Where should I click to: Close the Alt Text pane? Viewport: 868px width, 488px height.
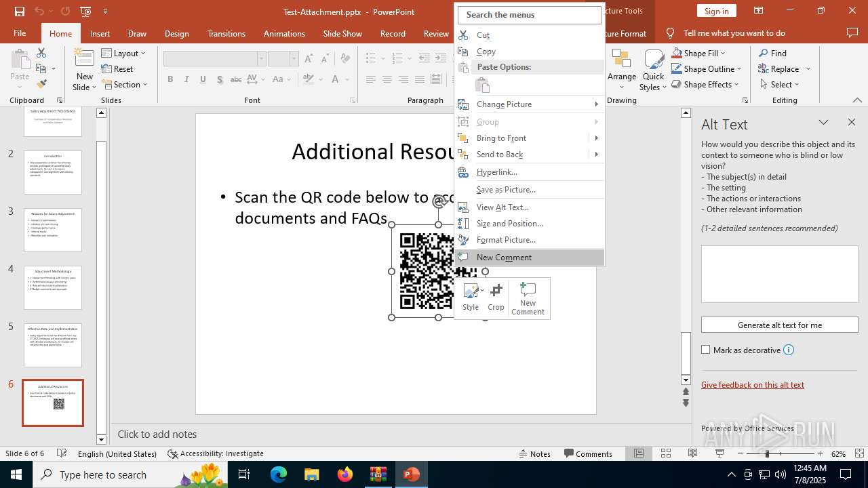click(x=852, y=122)
